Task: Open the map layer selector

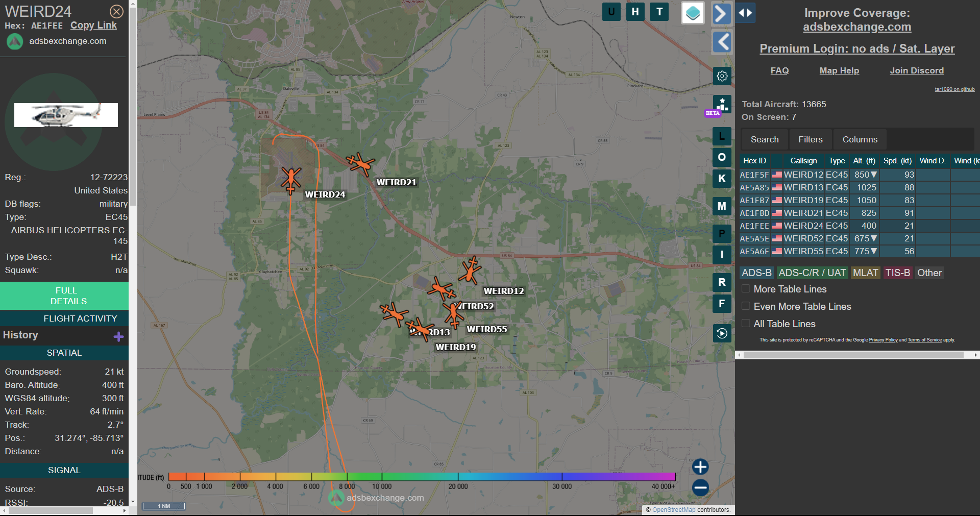Action: (693, 13)
